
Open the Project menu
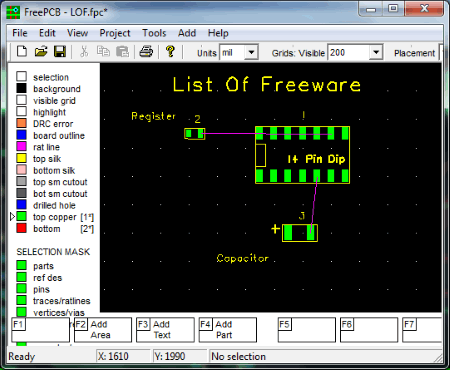pyautogui.click(x=115, y=33)
